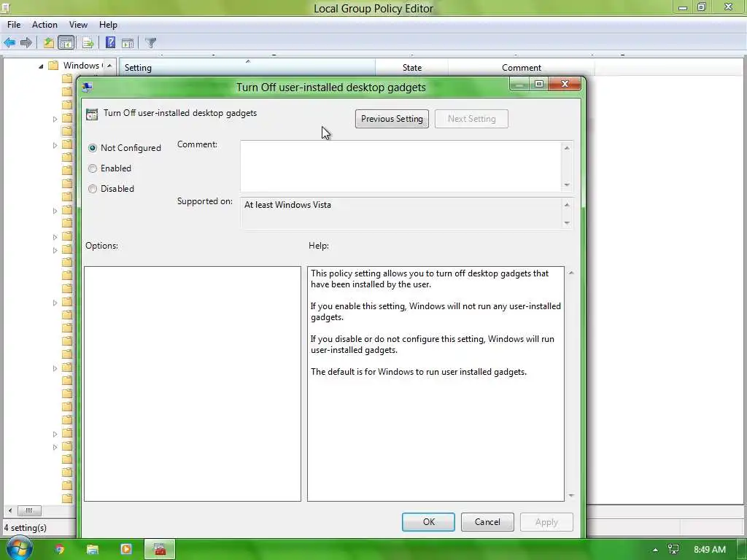Click the policy icon in dialog title bar
Viewport: 747px width, 560px height.
88,87
